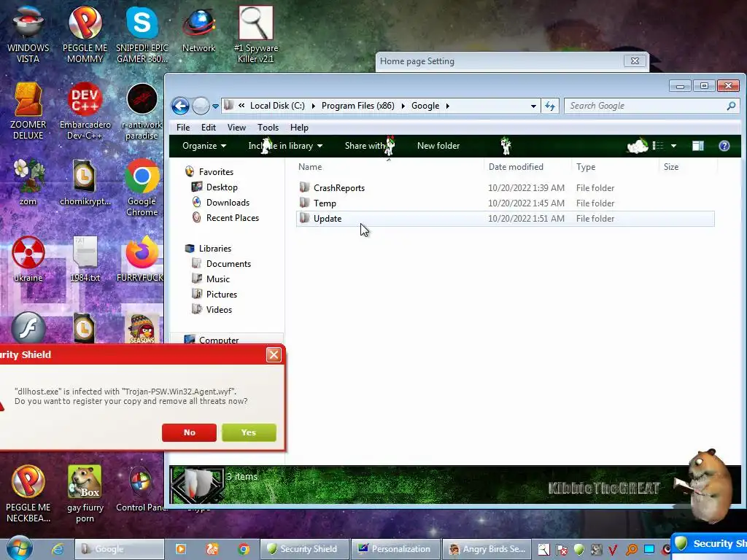
Task: Open the Organize dropdown
Action: [x=204, y=146]
